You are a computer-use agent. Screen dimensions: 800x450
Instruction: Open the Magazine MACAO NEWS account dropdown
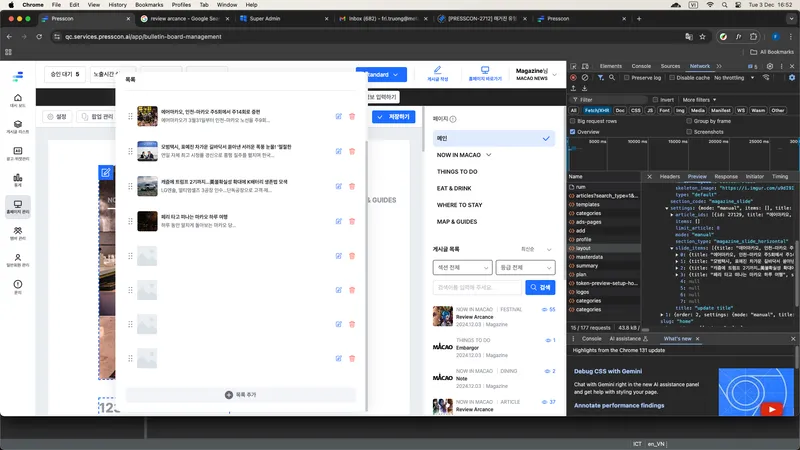click(x=536, y=74)
